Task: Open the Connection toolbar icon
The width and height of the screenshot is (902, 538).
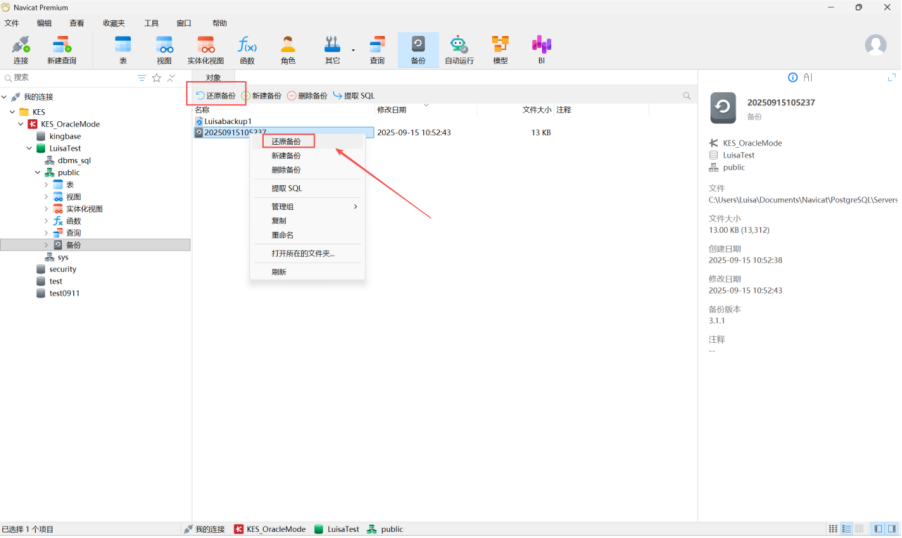Action: pyautogui.click(x=20, y=49)
